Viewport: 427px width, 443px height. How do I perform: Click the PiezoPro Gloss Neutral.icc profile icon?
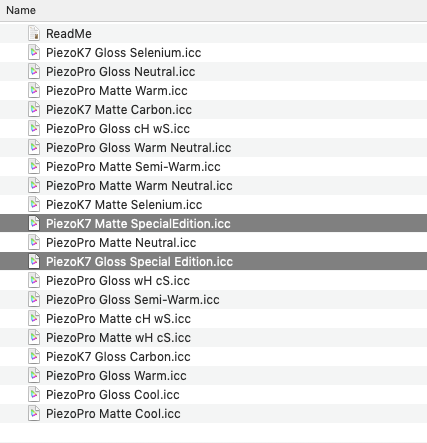coord(34,71)
